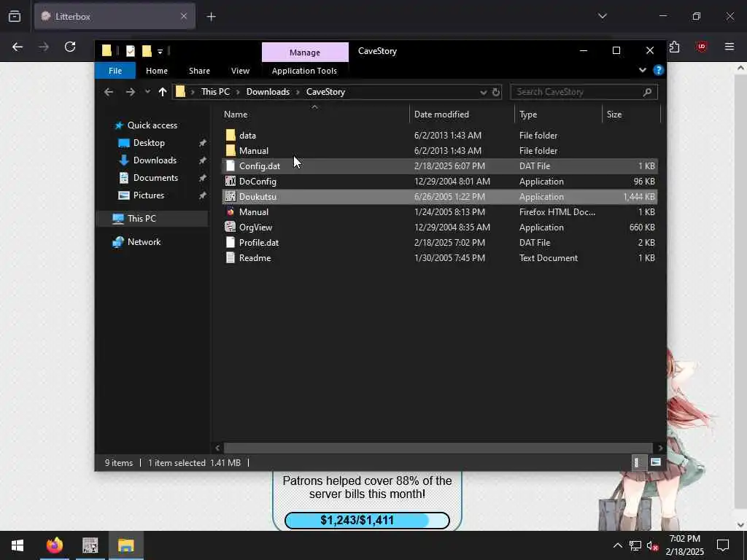Select Network in navigation pane
747x560 pixels.
(x=144, y=242)
